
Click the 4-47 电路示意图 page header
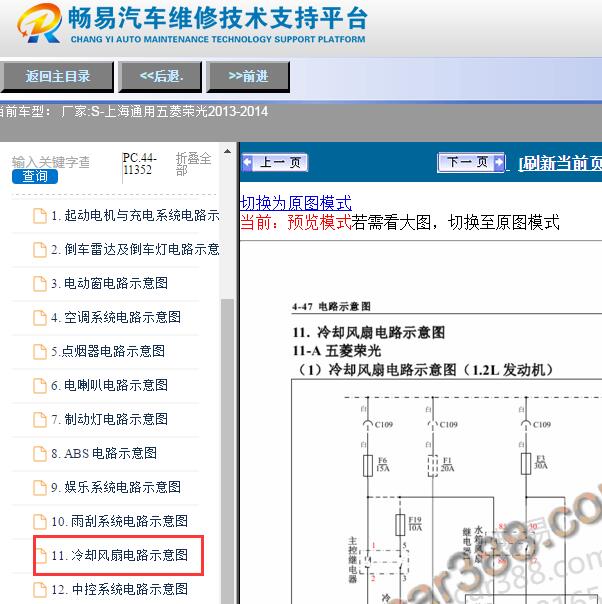click(x=331, y=307)
